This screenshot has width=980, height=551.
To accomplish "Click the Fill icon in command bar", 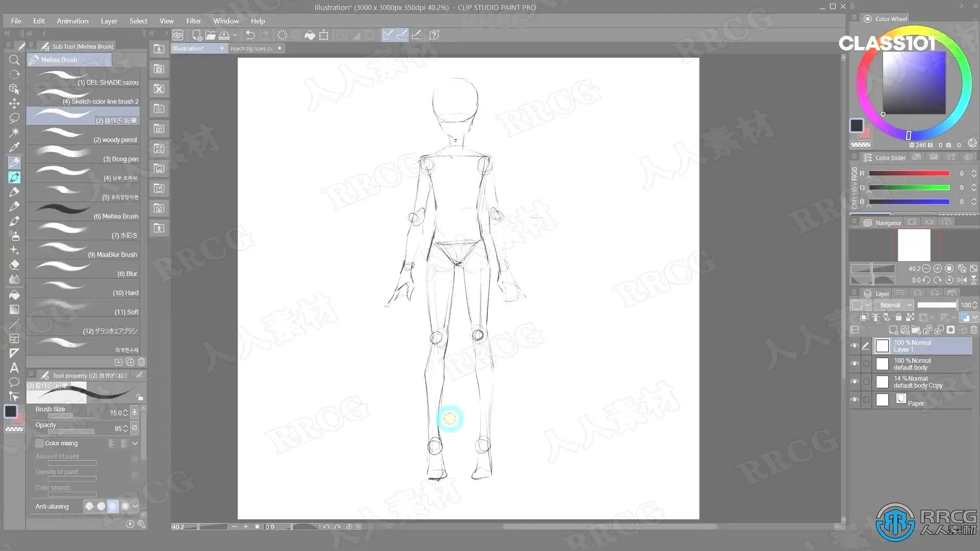I will point(310,35).
